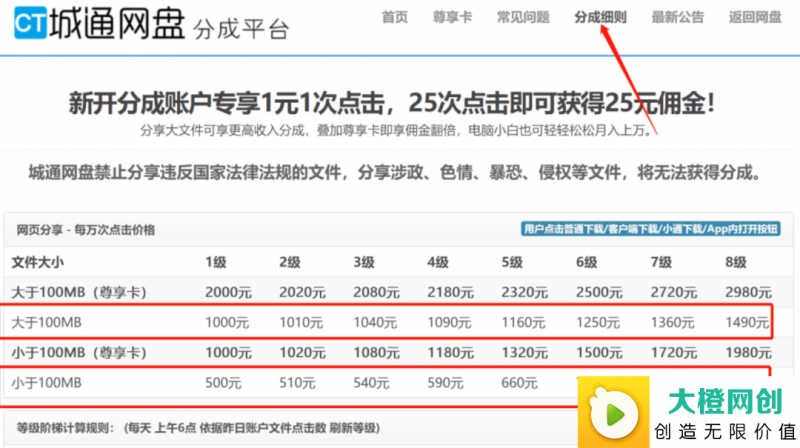Click the 文件大小 column header
Screen dimensions: 800x448
click(37, 263)
